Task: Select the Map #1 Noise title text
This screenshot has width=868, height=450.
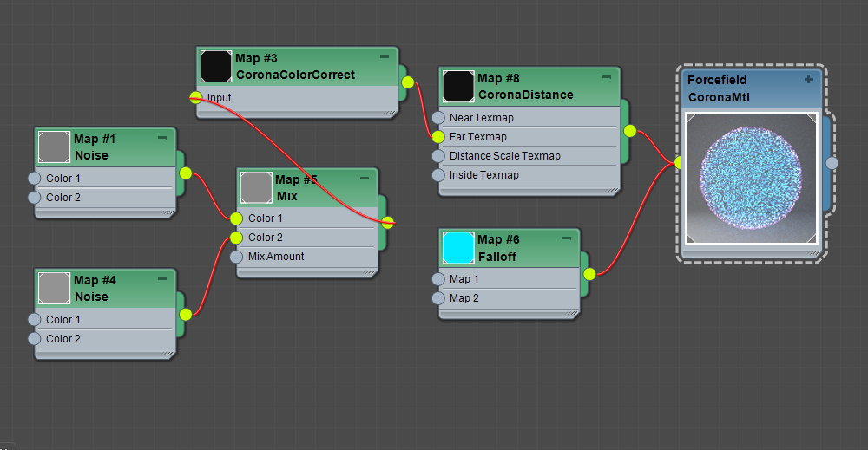Action: tap(95, 147)
